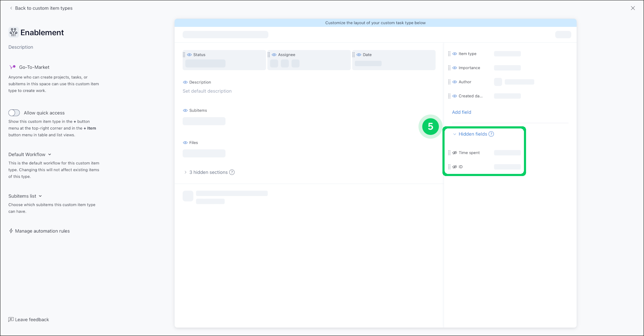Show the Time spent hidden field
This screenshot has width=644, height=336.
(455, 153)
